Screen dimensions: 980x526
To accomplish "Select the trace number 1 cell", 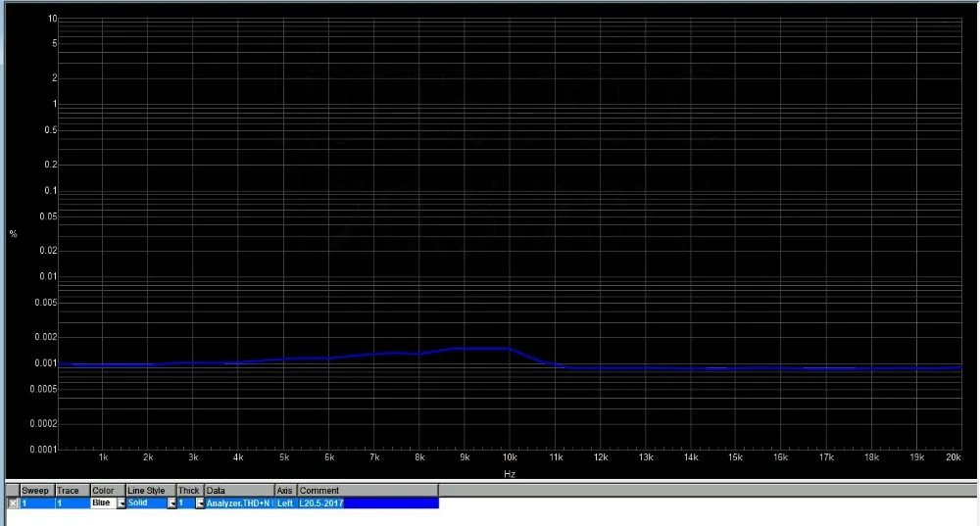I will tap(73, 502).
